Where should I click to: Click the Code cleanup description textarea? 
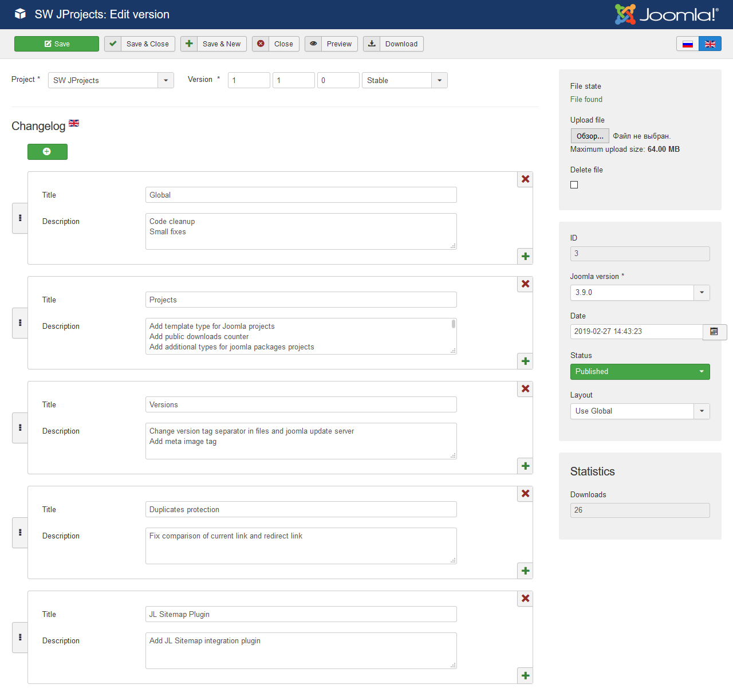click(x=301, y=231)
